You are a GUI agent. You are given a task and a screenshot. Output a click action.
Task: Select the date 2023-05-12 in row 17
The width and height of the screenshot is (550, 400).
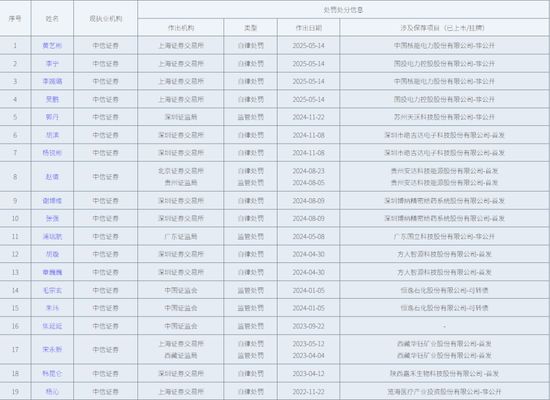308,344
